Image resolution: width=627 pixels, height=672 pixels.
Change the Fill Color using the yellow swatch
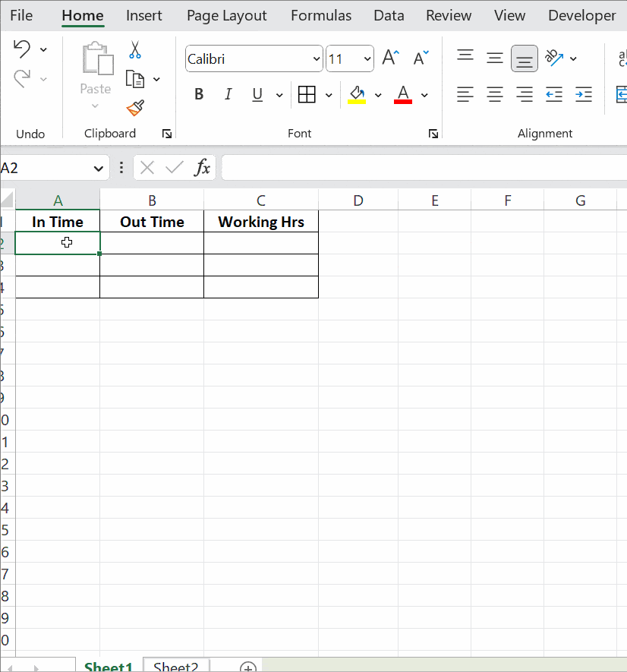tap(357, 94)
